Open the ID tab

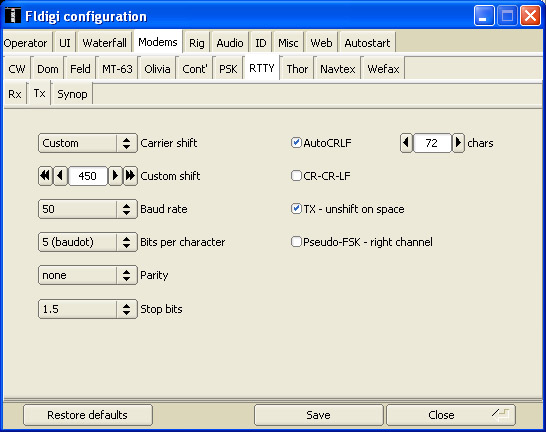[x=261, y=43]
